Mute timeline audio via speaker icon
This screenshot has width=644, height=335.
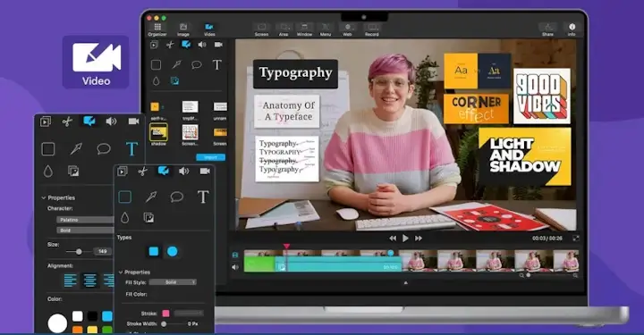tap(235, 267)
